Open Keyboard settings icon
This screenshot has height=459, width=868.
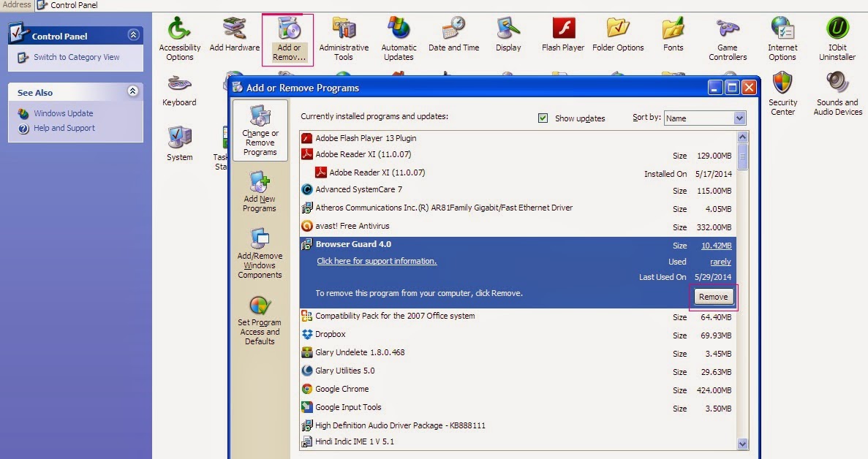[x=179, y=90]
